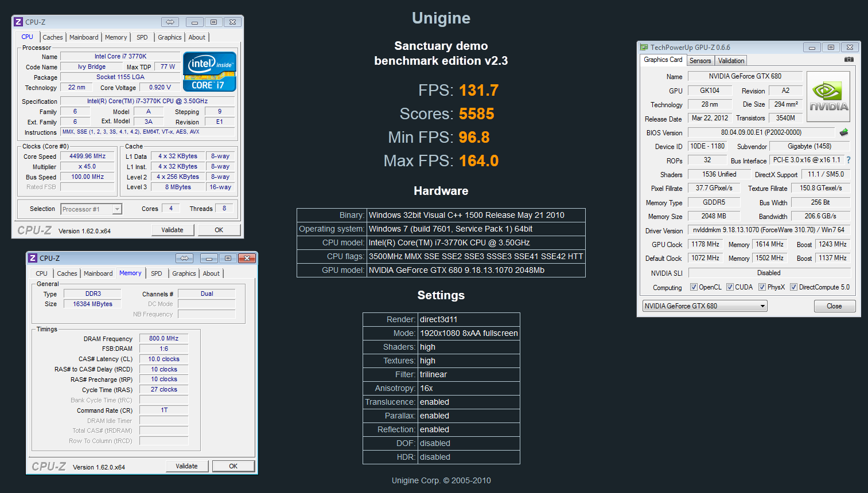This screenshot has width=868, height=493.
Task: Switch to CPU tab in Memory CPU-Z window
Action: pyautogui.click(x=42, y=273)
